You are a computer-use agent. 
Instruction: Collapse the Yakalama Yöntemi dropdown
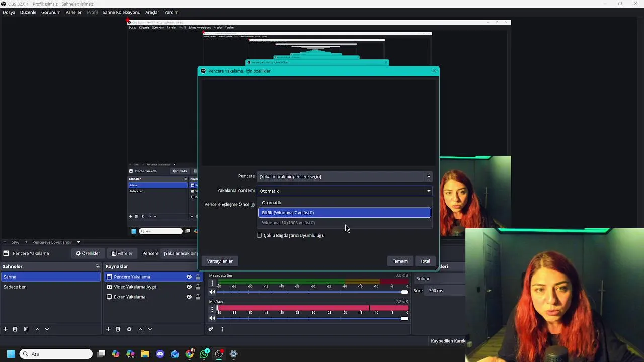pyautogui.click(x=345, y=191)
